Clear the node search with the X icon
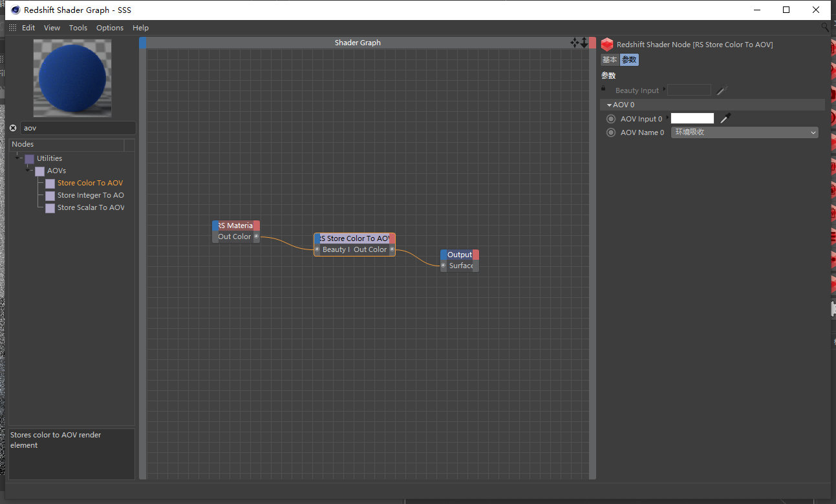This screenshot has height=504, width=836. click(13, 128)
